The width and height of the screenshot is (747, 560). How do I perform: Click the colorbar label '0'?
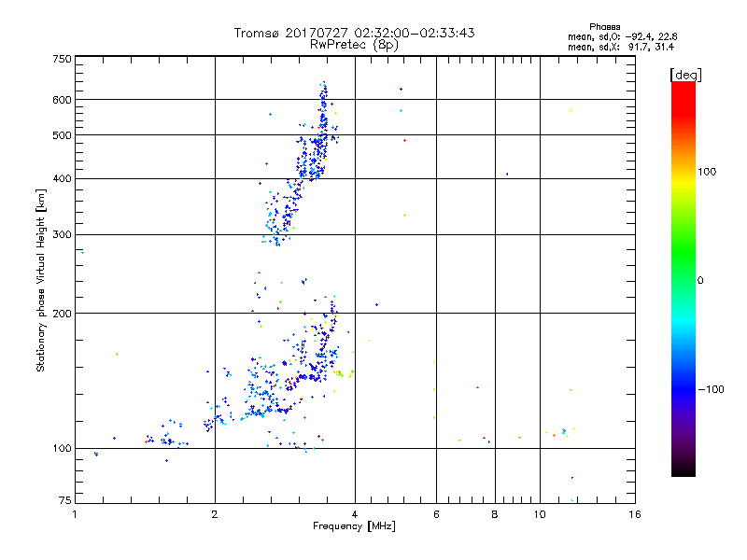pyautogui.click(x=700, y=281)
